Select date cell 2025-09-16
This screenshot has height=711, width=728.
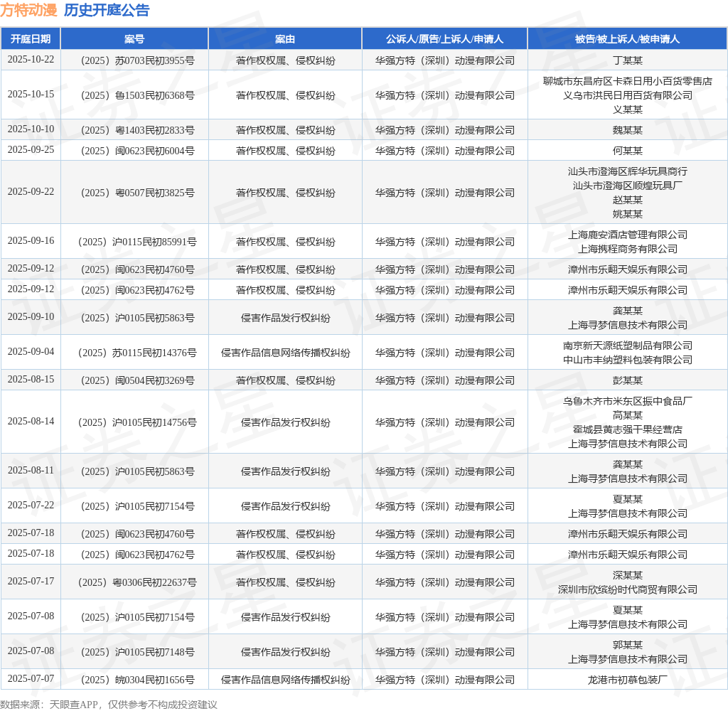tap(31, 240)
